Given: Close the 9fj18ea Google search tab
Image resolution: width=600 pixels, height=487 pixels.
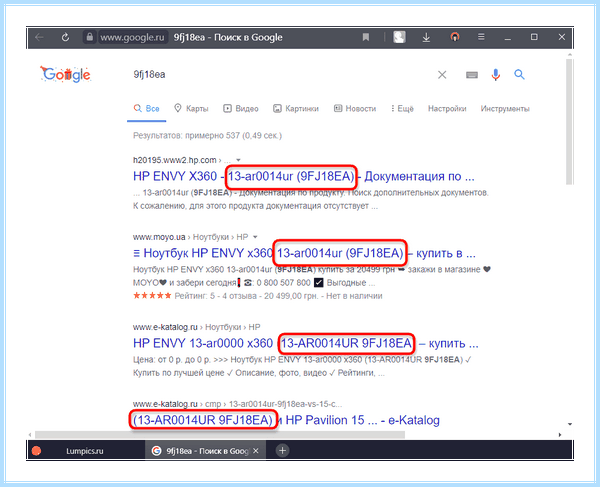Looking at the screenshot, I should pos(256,451).
